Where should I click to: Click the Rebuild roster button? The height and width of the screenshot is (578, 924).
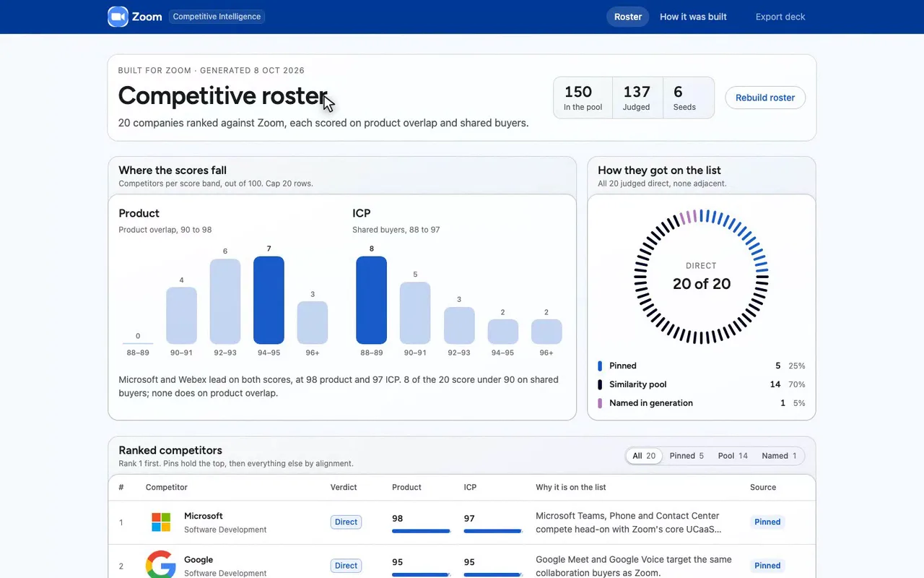pyautogui.click(x=765, y=98)
